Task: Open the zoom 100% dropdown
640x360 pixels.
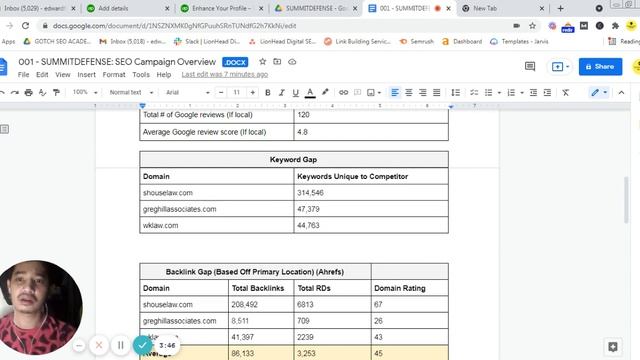Action: click(x=85, y=92)
